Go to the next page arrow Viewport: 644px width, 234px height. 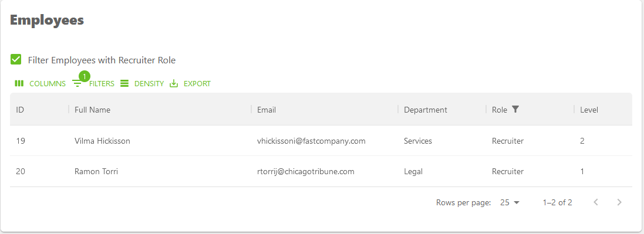coord(619,202)
